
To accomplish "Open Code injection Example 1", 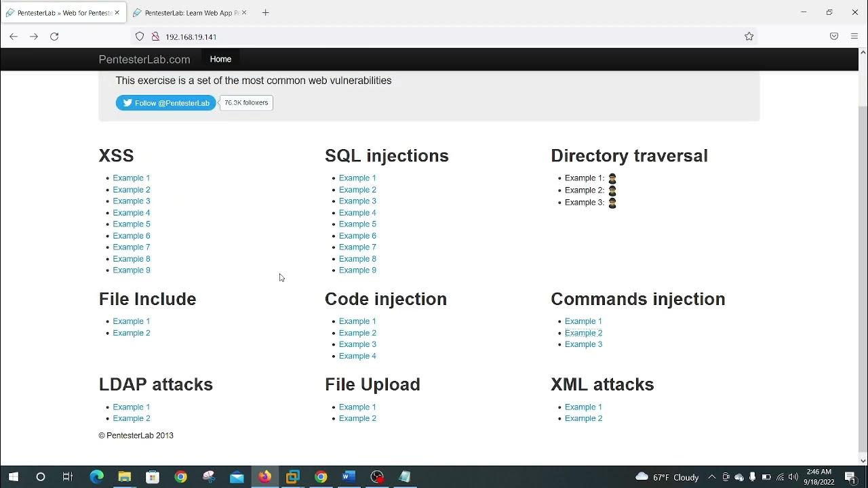I will point(357,321).
